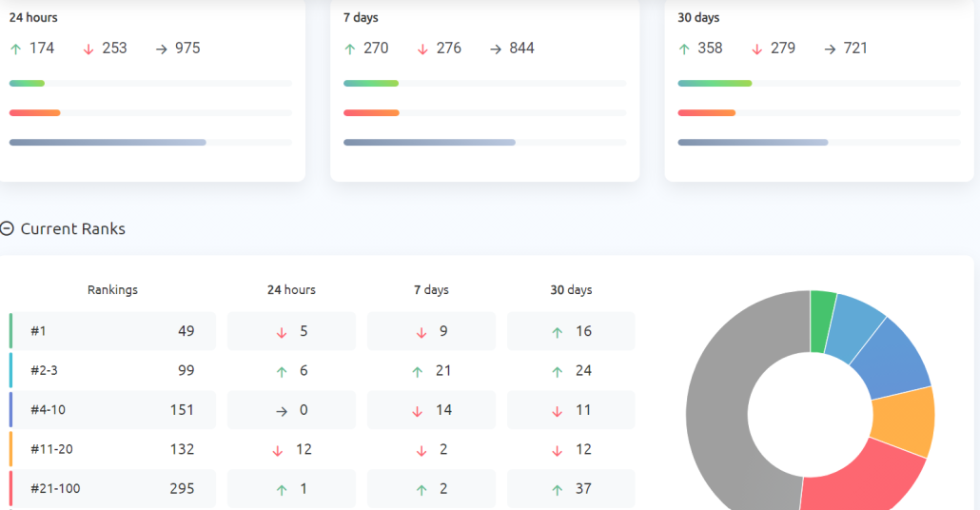
Task: Select the #21-100 rankings row
Action: tap(112, 489)
